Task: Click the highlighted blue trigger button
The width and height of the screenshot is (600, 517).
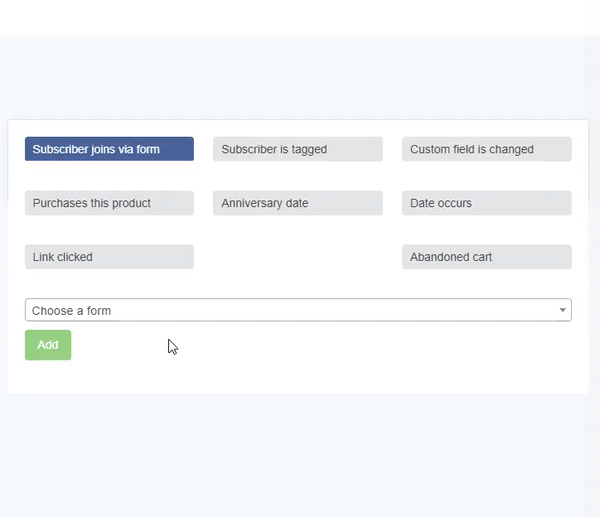Action: click(109, 149)
